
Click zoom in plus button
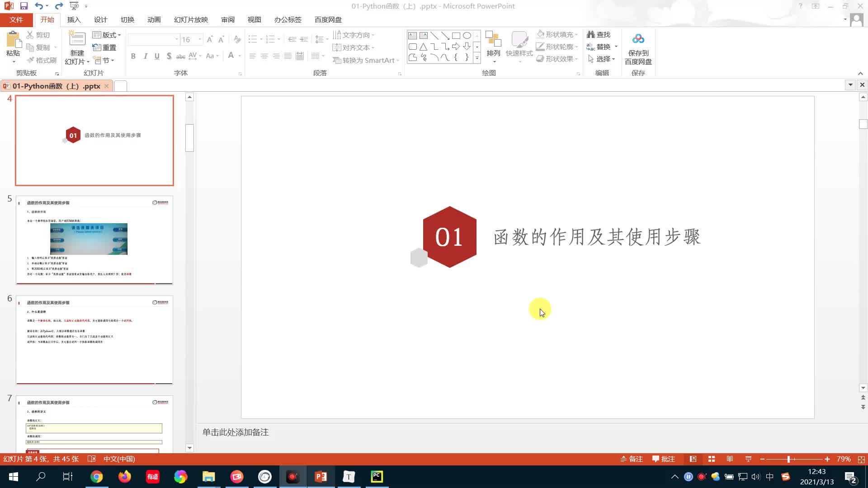click(827, 459)
